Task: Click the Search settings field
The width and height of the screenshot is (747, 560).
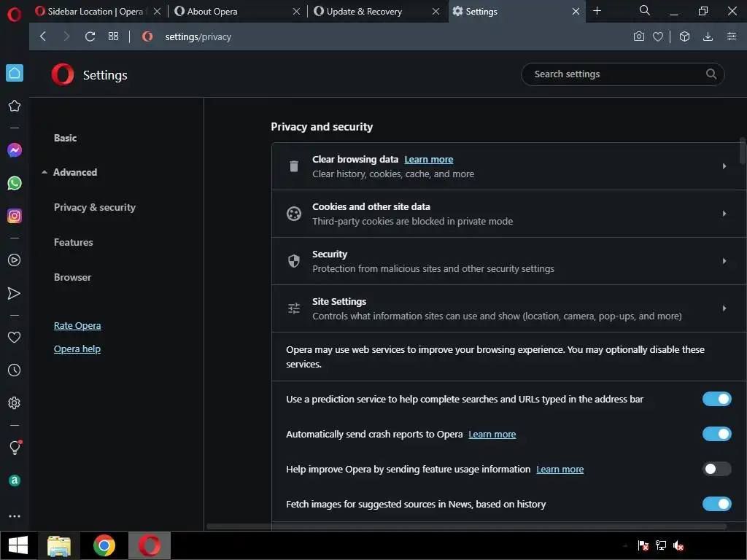Action: (623, 74)
